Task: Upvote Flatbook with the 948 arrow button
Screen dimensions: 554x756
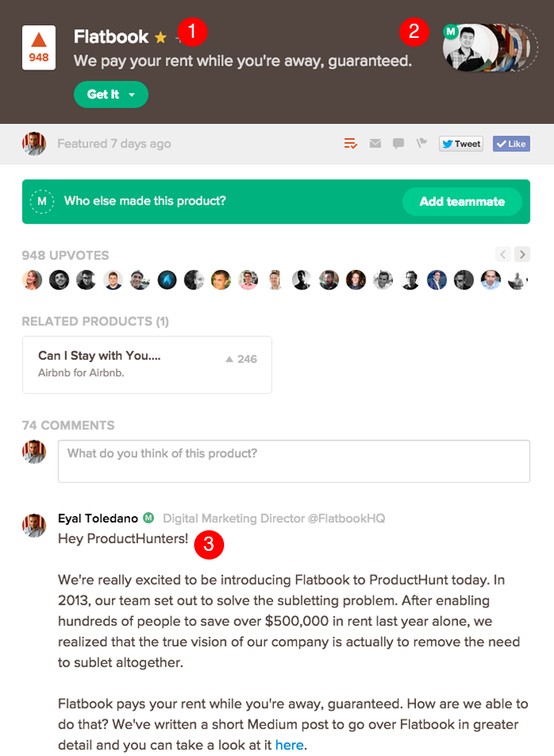Action: [38, 47]
